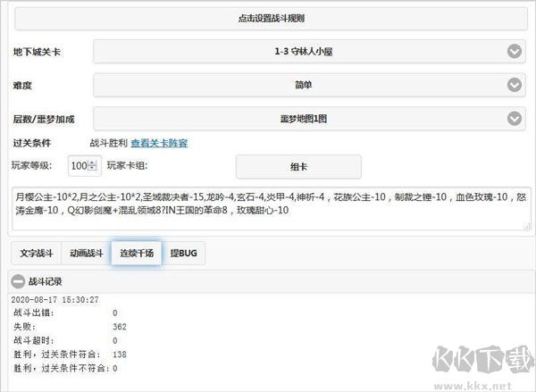Collapse 战斗记录 using the minus icon
536x392 pixels.
(18, 281)
